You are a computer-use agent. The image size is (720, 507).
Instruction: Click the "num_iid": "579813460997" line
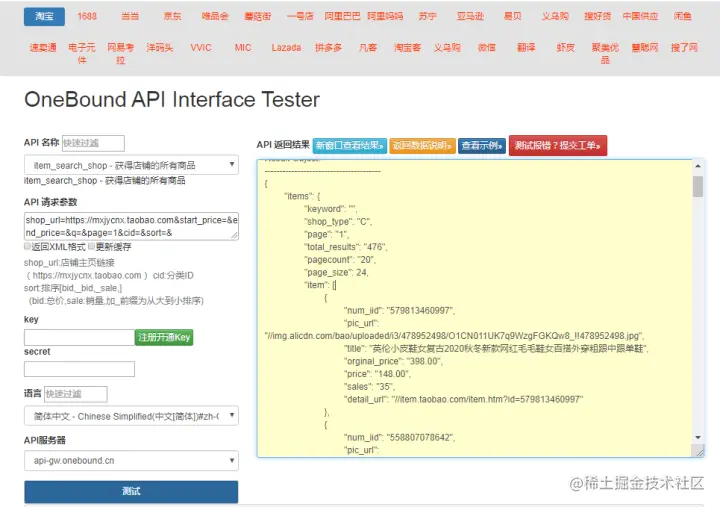pos(399,311)
